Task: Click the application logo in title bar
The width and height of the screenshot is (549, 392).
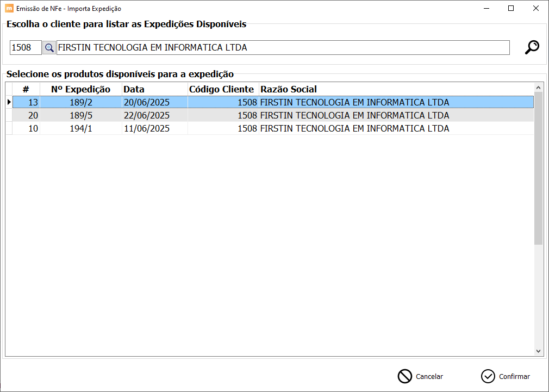Action: (9, 9)
